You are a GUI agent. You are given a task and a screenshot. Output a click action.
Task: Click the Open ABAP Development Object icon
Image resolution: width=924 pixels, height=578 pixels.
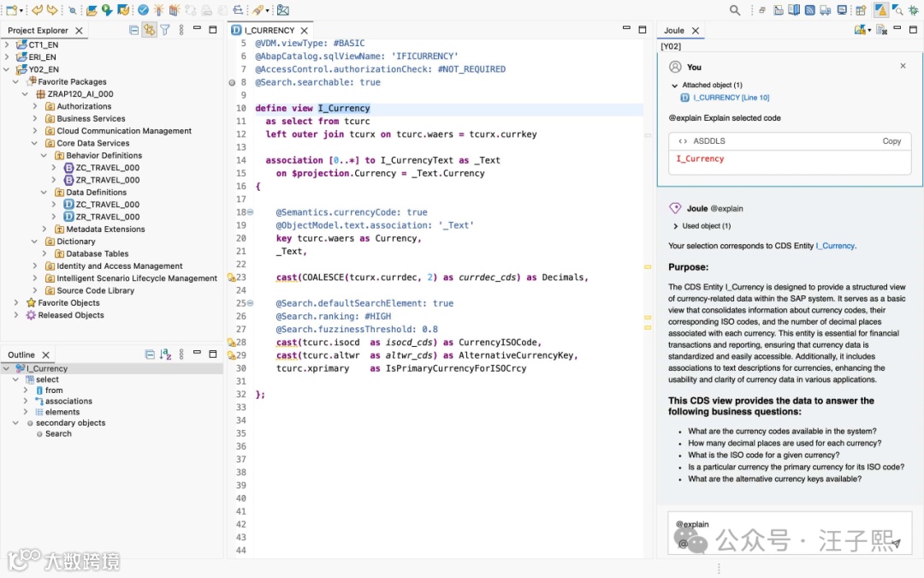92,10
